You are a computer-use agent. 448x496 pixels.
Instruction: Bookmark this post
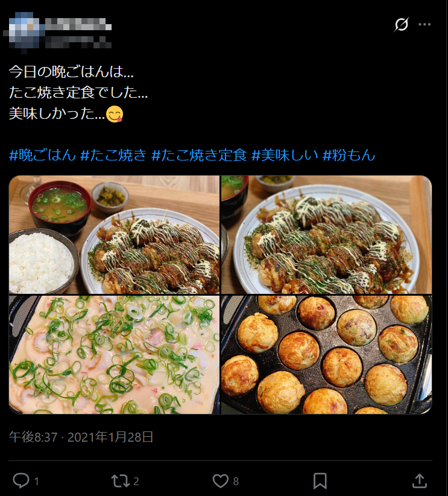click(320, 481)
